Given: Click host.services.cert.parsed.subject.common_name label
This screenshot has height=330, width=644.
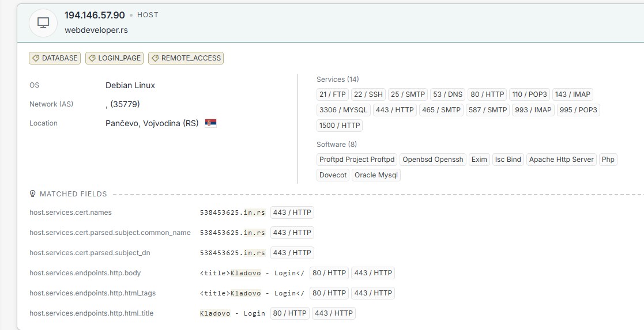Looking at the screenshot, I should (x=110, y=233).
